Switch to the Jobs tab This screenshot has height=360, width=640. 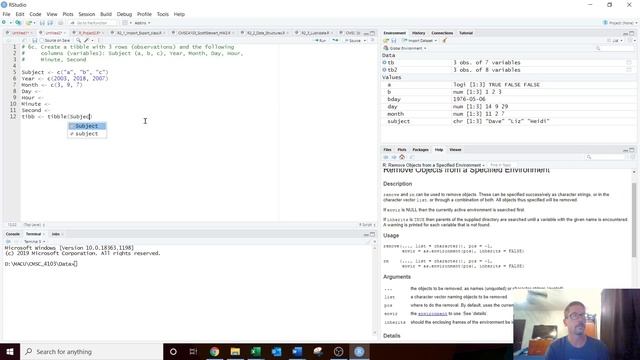coord(56,234)
